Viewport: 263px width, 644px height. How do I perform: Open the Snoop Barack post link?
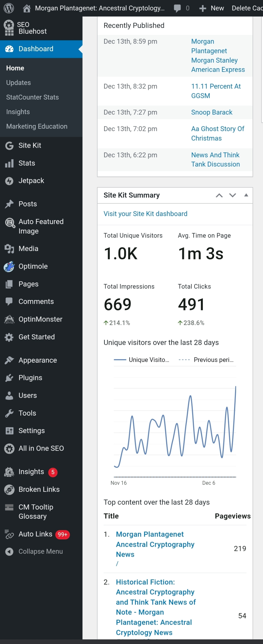(x=211, y=112)
